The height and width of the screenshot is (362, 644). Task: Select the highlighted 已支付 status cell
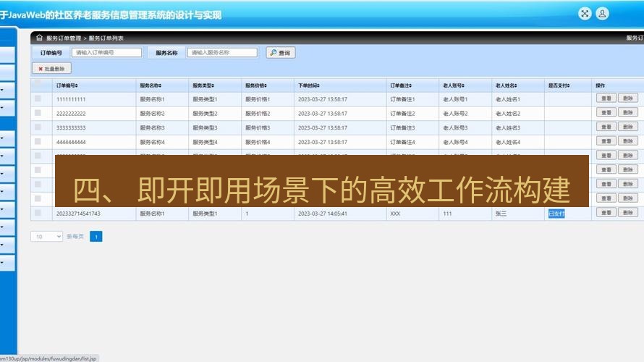pos(556,214)
